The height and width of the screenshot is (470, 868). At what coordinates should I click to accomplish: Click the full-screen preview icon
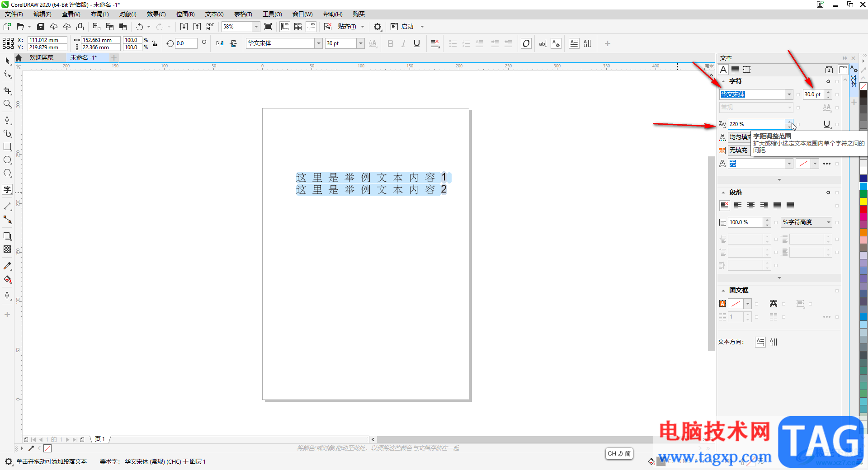pyautogui.click(x=268, y=27)
